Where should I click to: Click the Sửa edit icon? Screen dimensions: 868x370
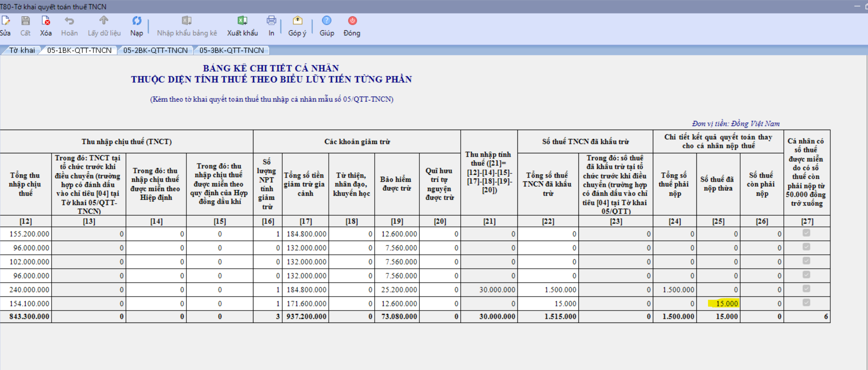pyautogui.click(x=6, y=21)
